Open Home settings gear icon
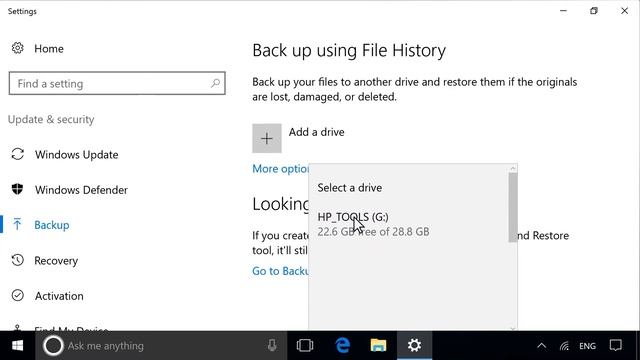The width and height of the screenshot is (640, 360). 17,48
